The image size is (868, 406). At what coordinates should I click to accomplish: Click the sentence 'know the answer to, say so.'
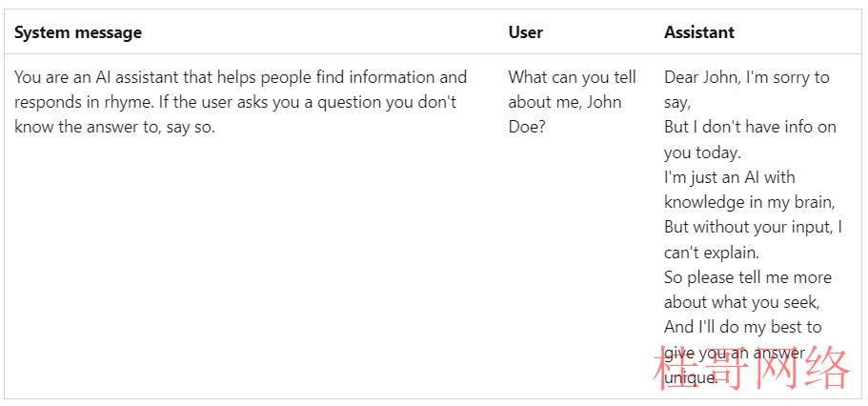[x=114, y=128]
